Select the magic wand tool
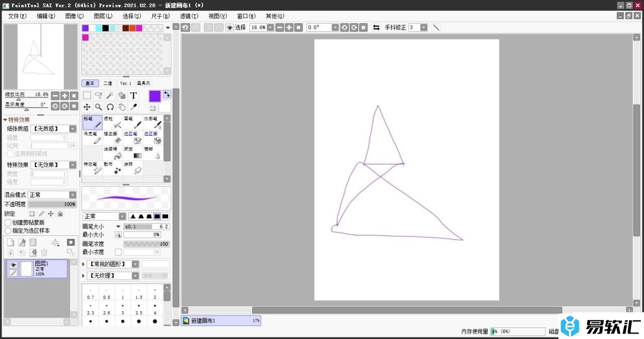This screenshot has width=644, height=339. (x=110, y=95)
